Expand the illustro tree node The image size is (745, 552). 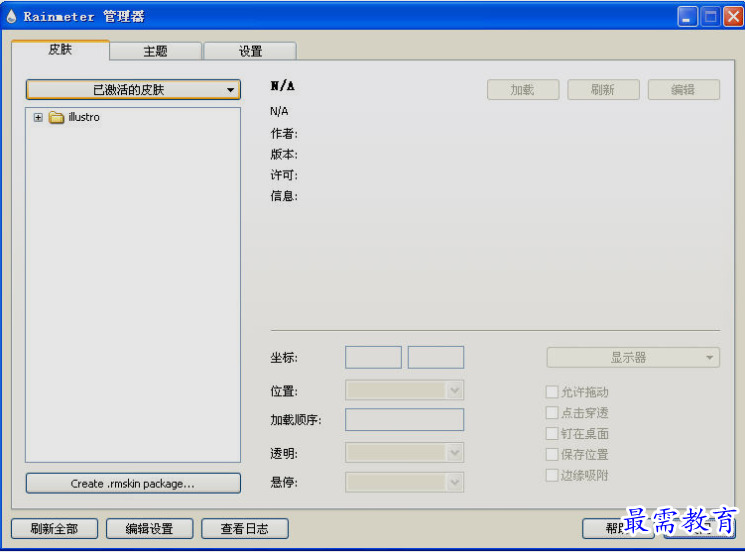38,117
